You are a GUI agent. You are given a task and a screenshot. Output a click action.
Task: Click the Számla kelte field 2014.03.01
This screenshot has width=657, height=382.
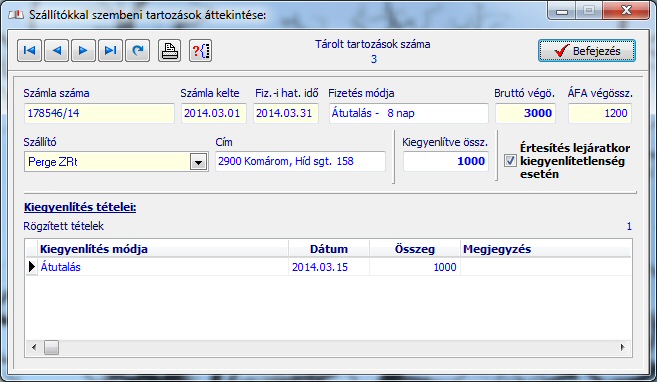coord(214,113)
